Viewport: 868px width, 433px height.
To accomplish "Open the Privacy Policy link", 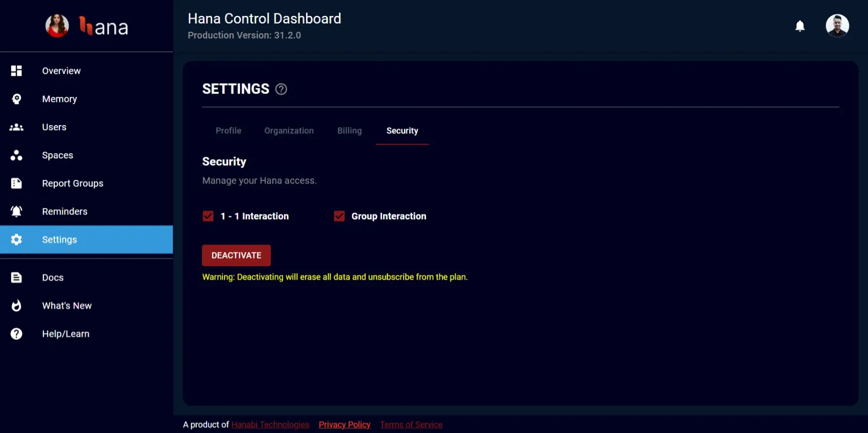I will [x=345, y=425].
